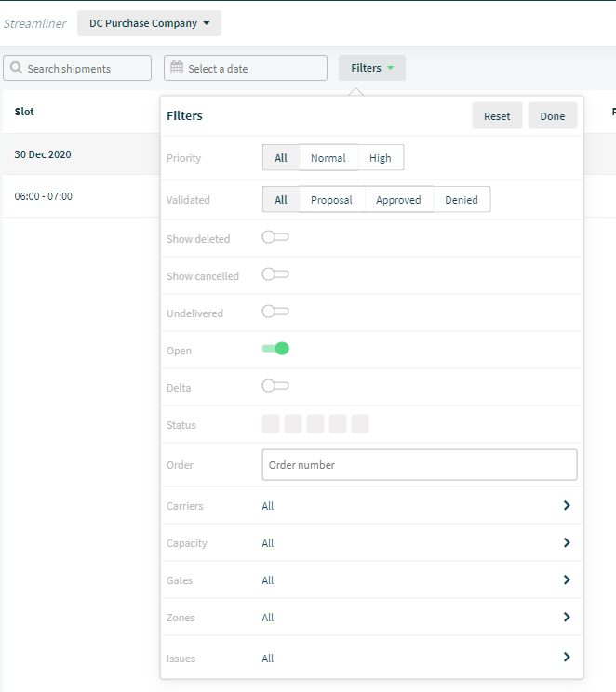Enable the Delta toggle
Image resolution: width=616 pixels, height=692 pixels.
pos(275,386)
